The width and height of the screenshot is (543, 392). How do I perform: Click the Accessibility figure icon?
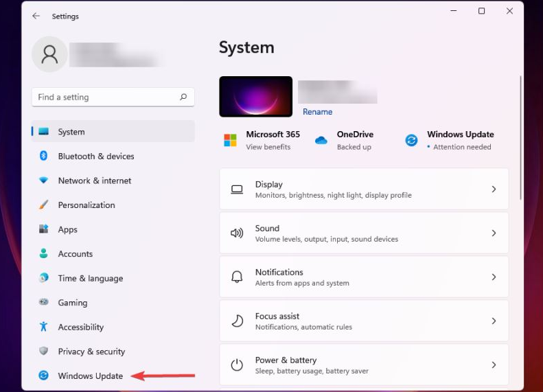[x=44, y=327]
